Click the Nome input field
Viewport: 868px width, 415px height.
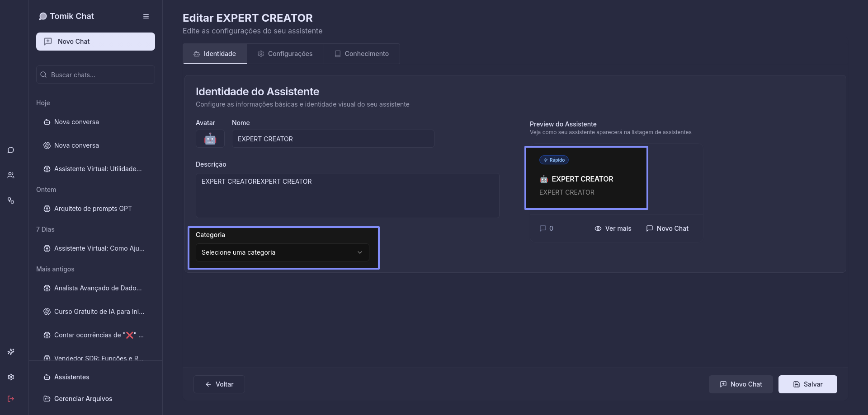(x=333, y=139)
